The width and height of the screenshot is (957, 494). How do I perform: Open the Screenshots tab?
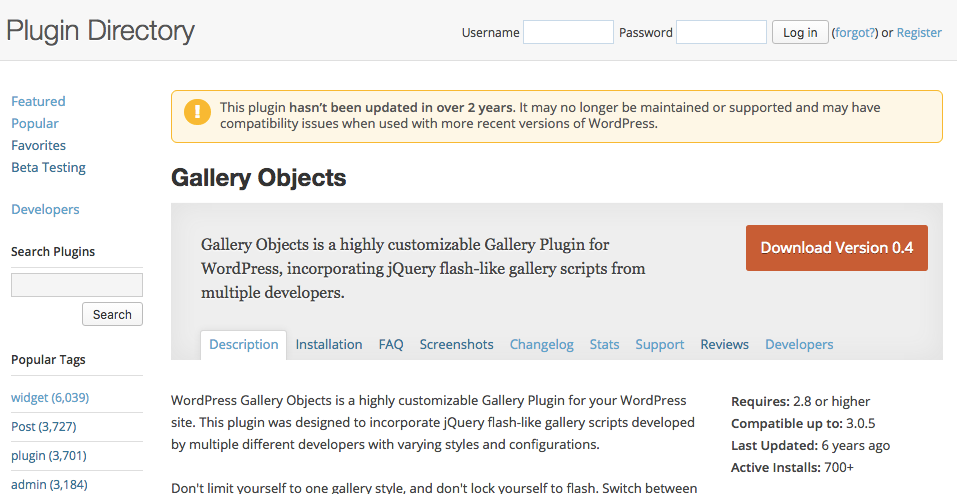457,344
